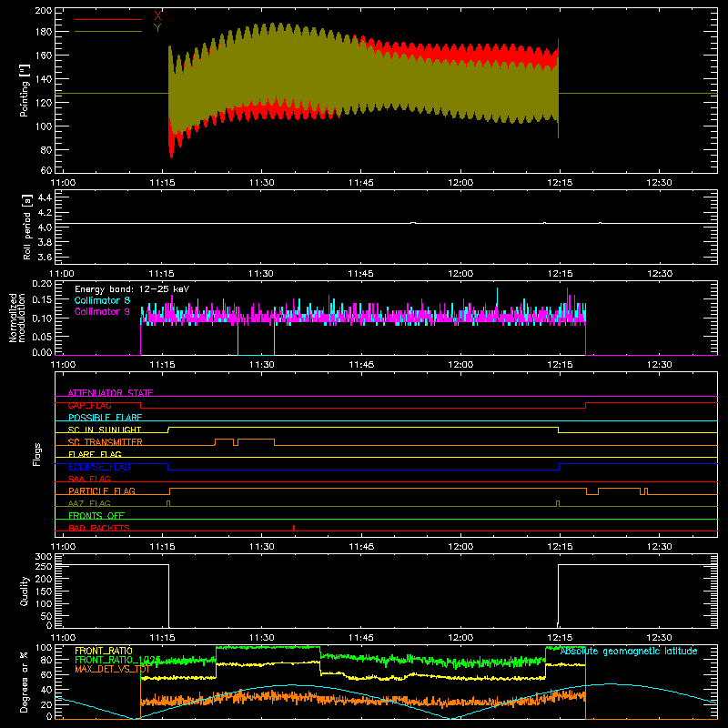Click the Normalized modulation axis label

17,318
